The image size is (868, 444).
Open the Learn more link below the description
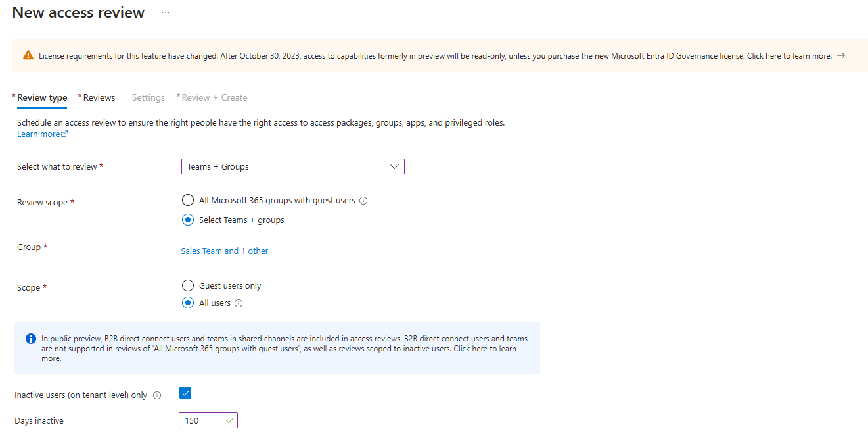pos(39,134)
